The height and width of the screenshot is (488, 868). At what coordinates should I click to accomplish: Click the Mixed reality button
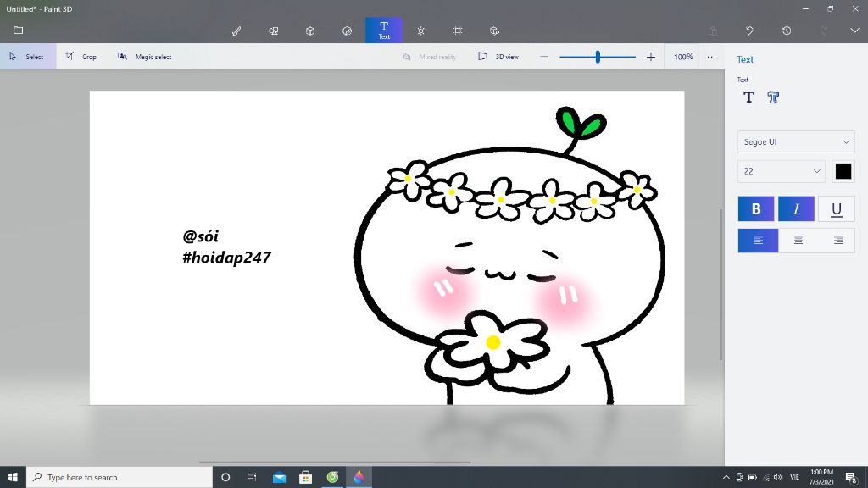(x=429, y=57)
